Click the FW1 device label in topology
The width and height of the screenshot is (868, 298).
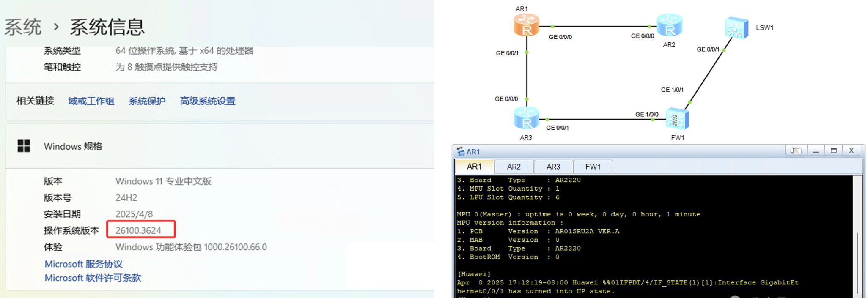(x=678, y=138)
